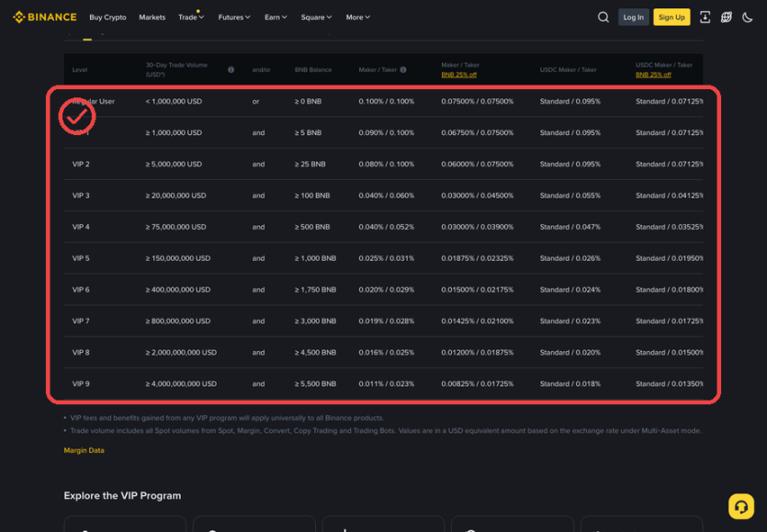Expand the Square dropdown menu

(x=316, y=17)
